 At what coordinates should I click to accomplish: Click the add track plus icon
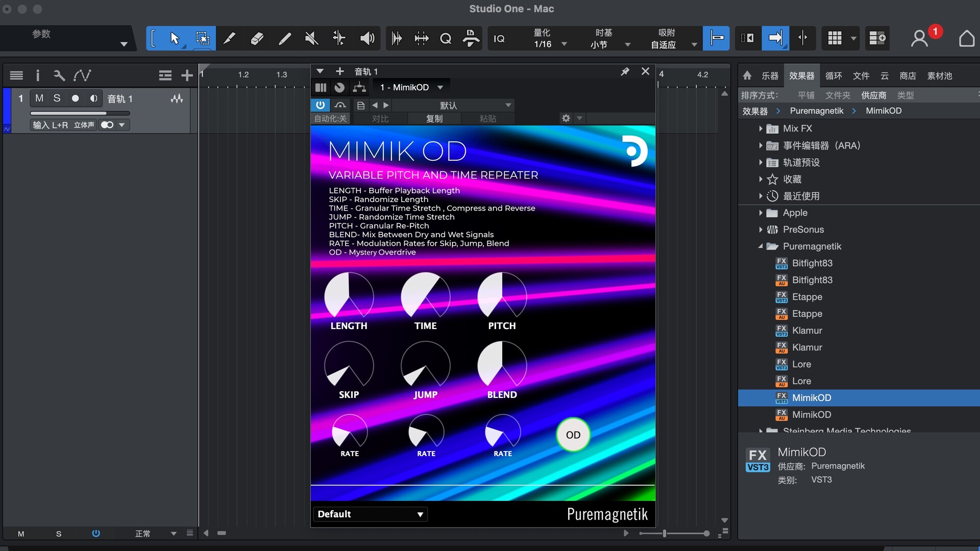187,76
